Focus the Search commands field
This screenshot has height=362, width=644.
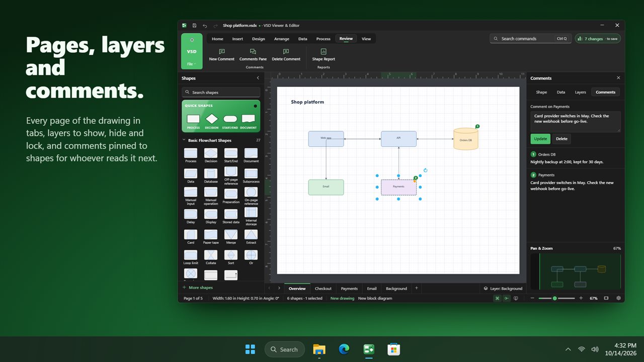point(530,39)
